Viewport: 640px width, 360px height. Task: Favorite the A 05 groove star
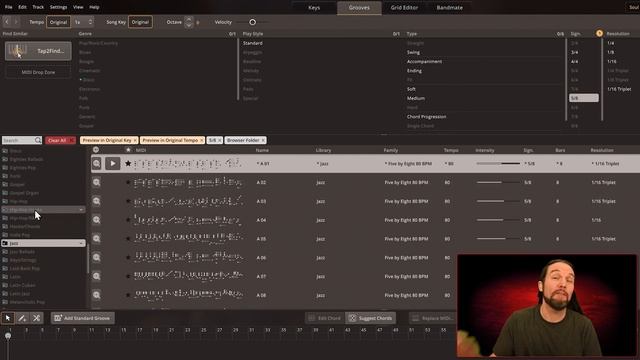pyautogui.click(x=128, y=239)
